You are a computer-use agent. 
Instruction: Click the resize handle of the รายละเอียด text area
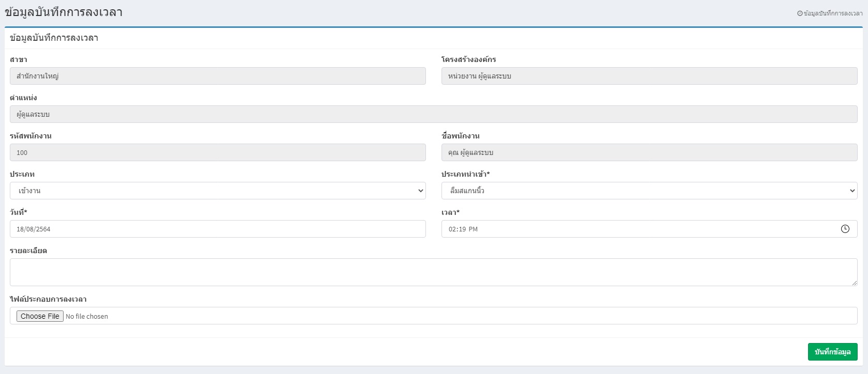(x=854, y=283)
